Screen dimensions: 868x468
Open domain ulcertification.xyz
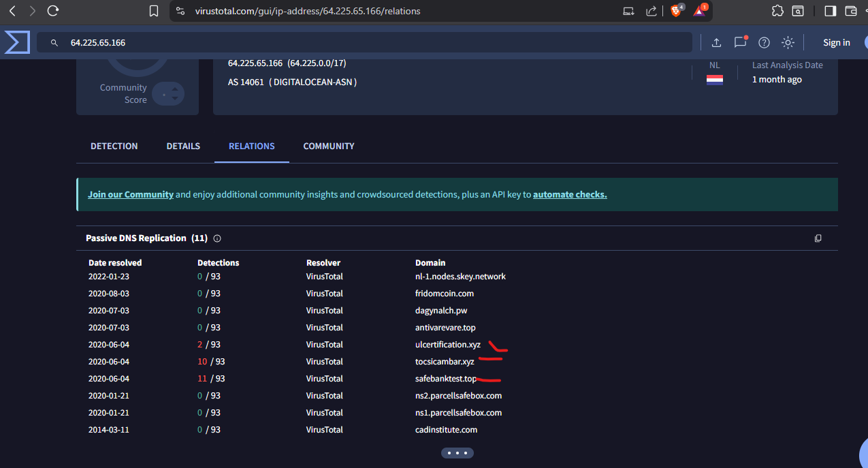coord(448,345)
